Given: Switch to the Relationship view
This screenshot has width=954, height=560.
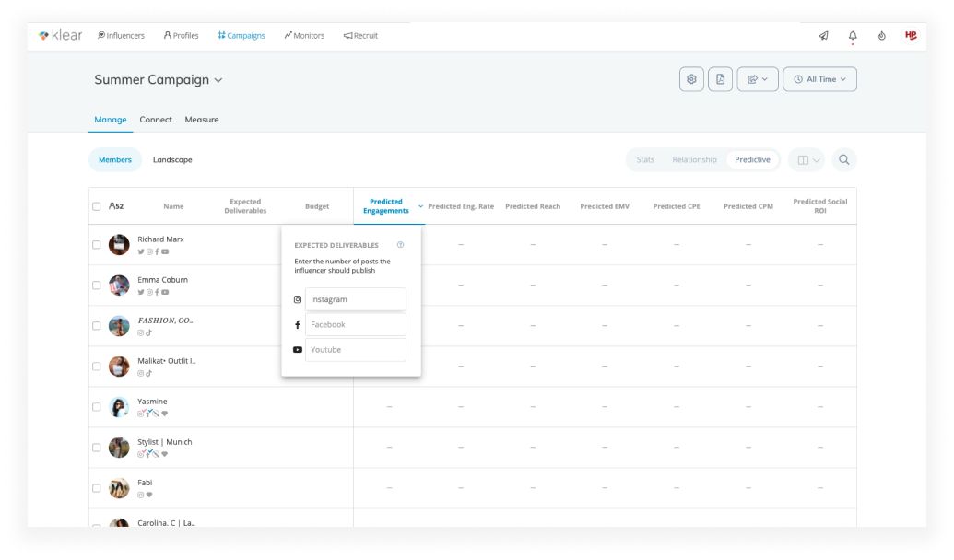Looking at the screenshot, I should click(694, 160).
